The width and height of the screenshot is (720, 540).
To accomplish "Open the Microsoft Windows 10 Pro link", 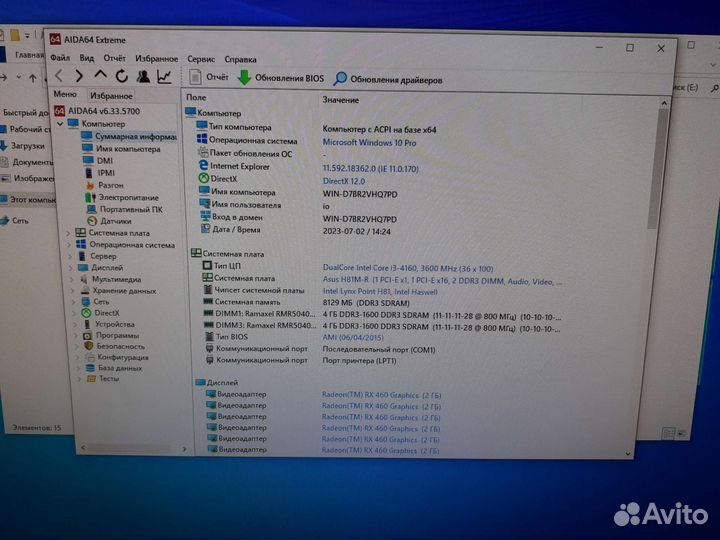I will [x=369, y=143].
